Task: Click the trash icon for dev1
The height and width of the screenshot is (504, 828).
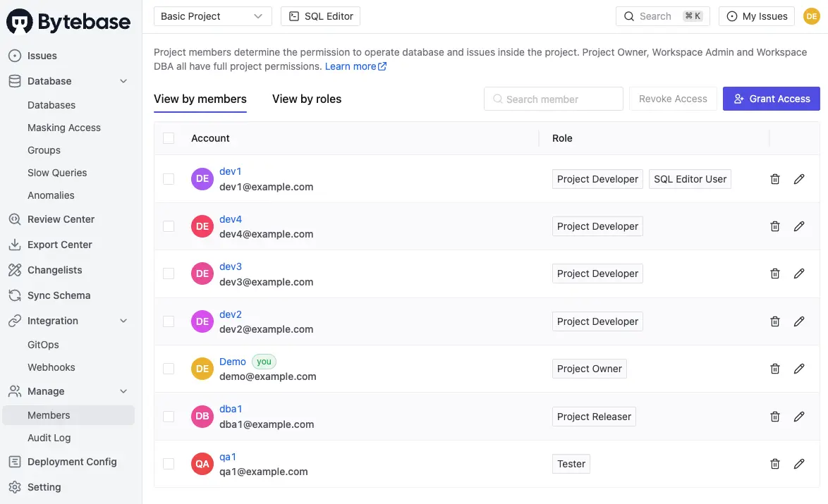Action: pos(775,179)
